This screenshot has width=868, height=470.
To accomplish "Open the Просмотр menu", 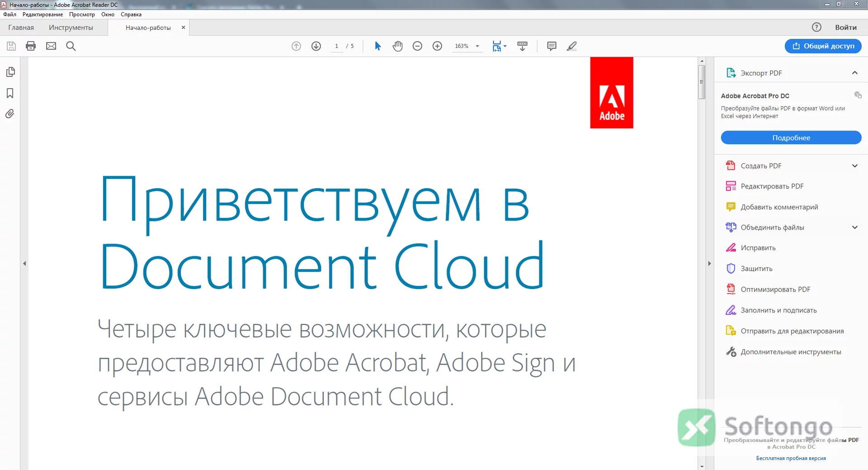I will click(82, 14).
